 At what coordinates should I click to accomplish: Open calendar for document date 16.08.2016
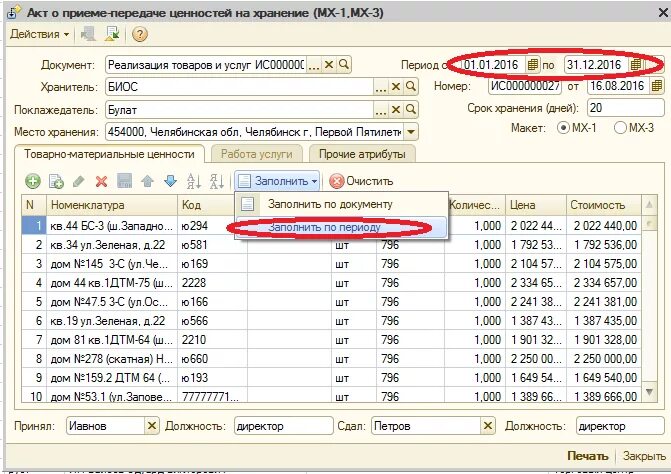tap(656, 86)
